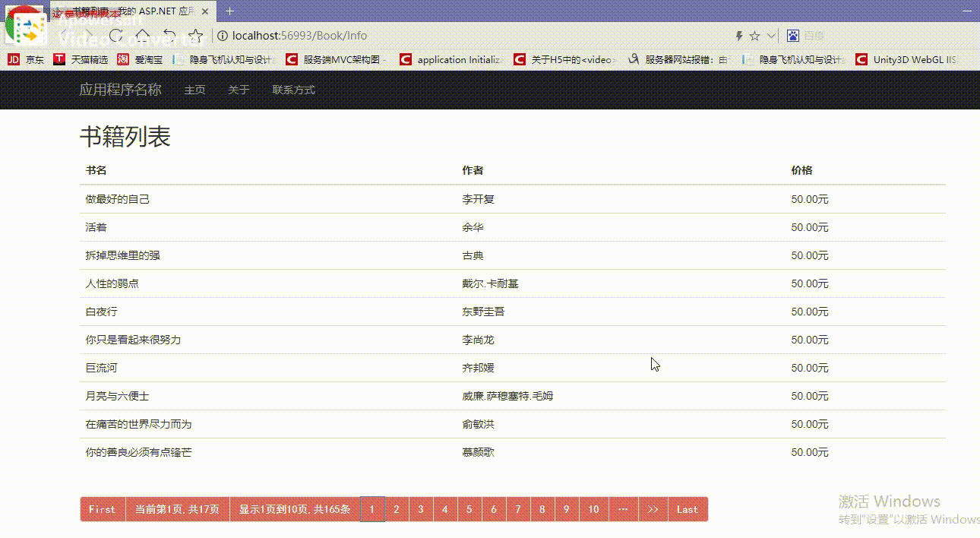
Task: Go to the 主页 navigation item
Action: pyautogui.click(x=195, y=90)
